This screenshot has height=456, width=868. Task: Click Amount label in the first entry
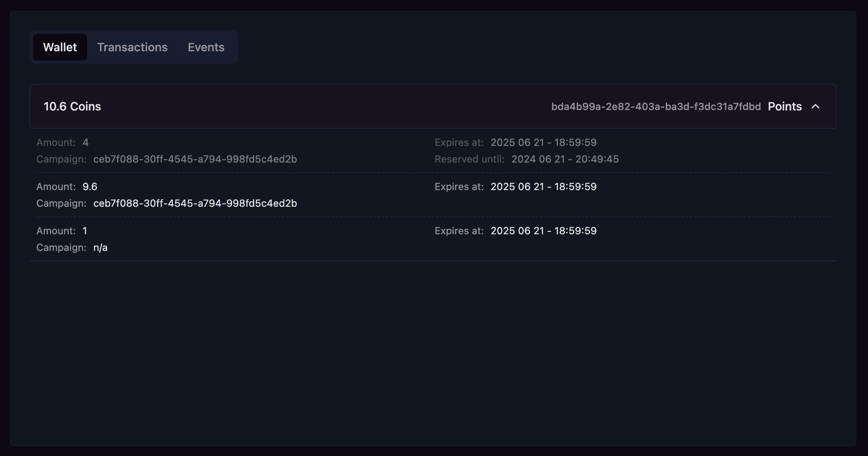click(x=56, y=143)
